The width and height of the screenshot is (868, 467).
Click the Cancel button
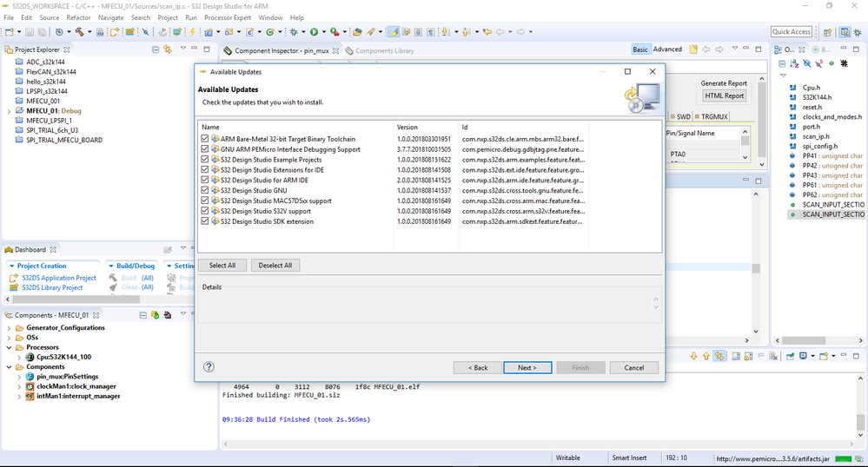[x=633, y=367]
